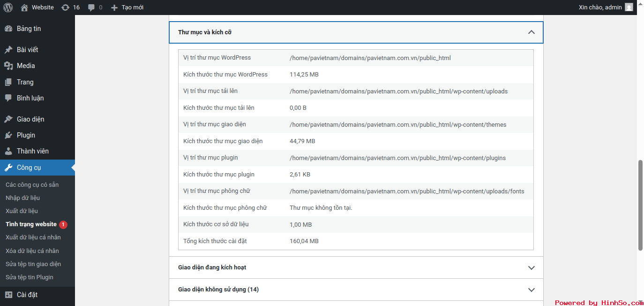
Task: Click Tạo mới in admin bar
Action: [127, 8]
